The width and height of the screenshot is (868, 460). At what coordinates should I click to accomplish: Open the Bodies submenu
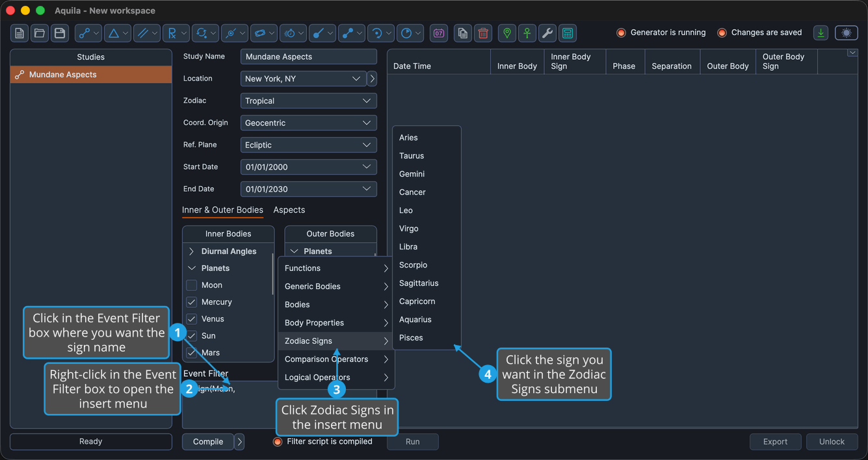pos(336,305)
